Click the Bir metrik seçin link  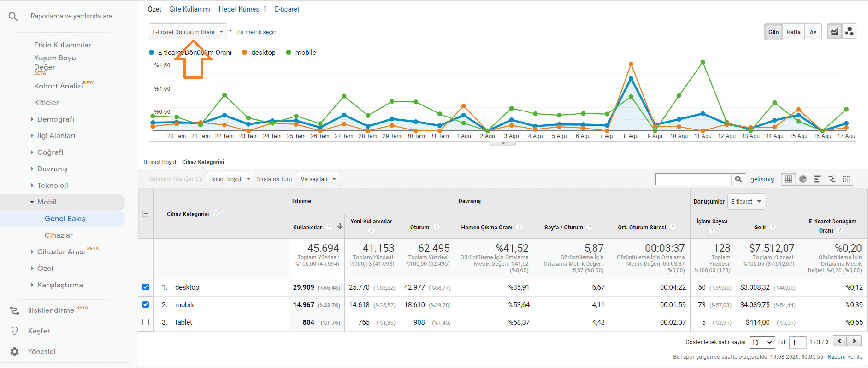257,32
